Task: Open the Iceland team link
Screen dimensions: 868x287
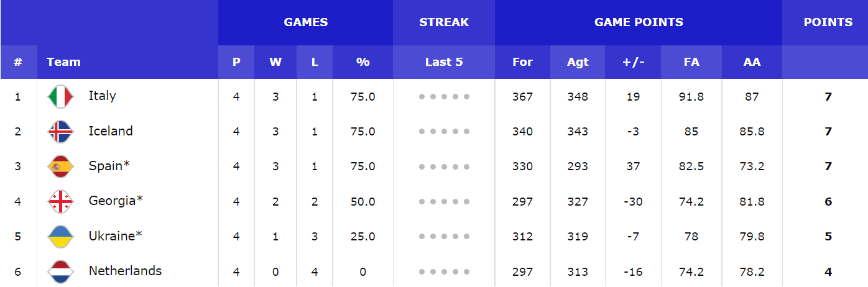Action: [x=111, y=131]
